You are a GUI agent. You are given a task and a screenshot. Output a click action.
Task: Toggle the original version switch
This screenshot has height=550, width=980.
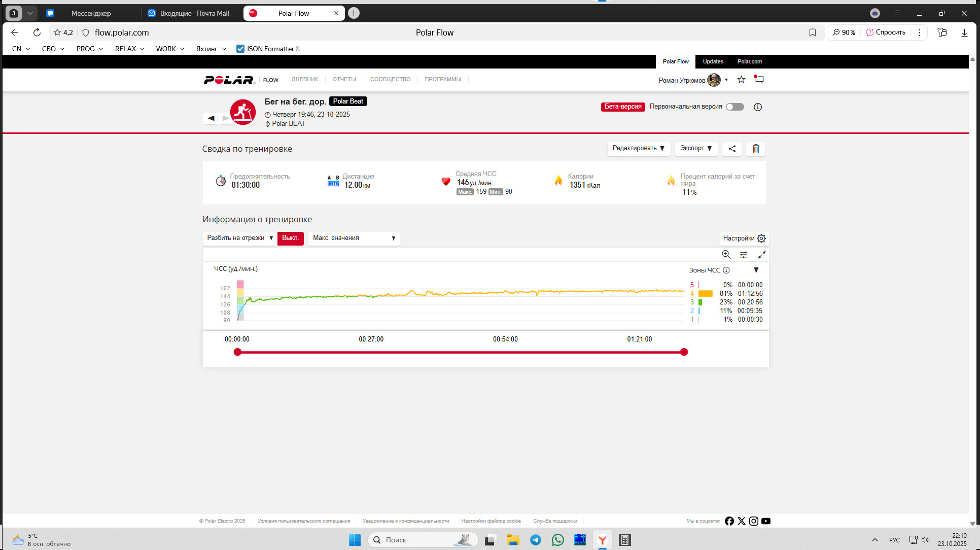[x=735, y=107]
